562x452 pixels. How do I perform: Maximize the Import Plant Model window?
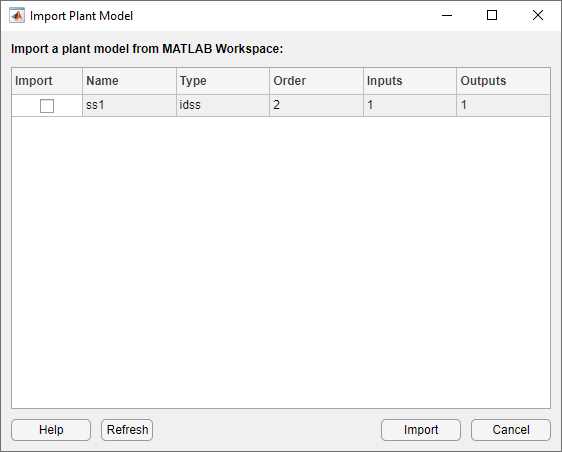[492, 15]
